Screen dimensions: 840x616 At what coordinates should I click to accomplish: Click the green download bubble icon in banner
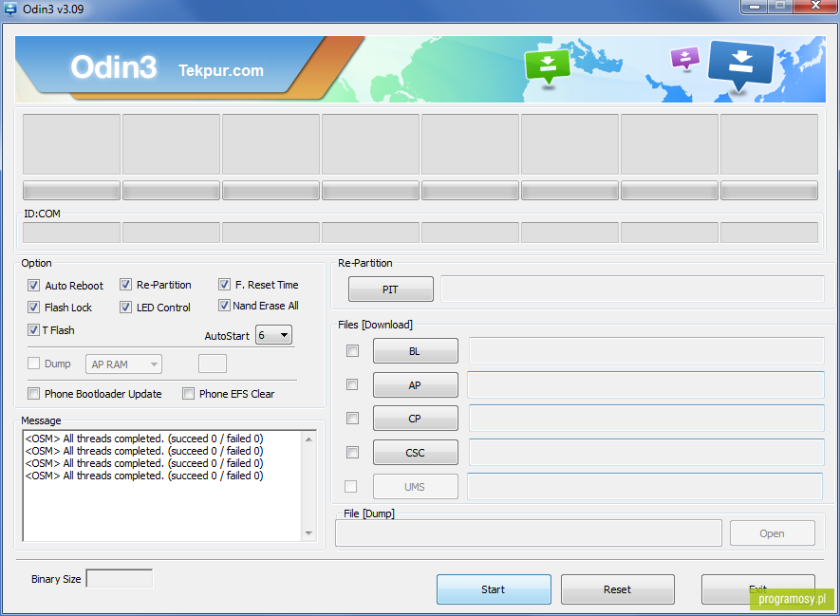(x=547, y=66)
